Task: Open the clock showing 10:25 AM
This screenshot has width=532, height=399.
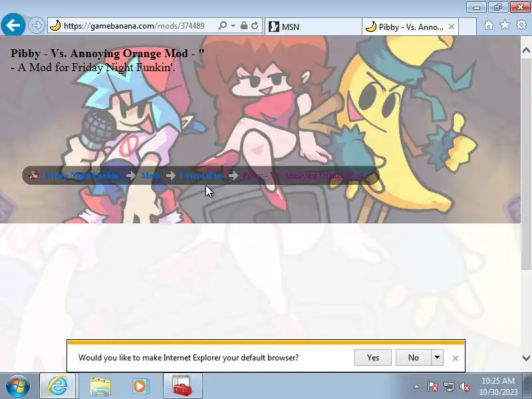Action: coord(498,386)
